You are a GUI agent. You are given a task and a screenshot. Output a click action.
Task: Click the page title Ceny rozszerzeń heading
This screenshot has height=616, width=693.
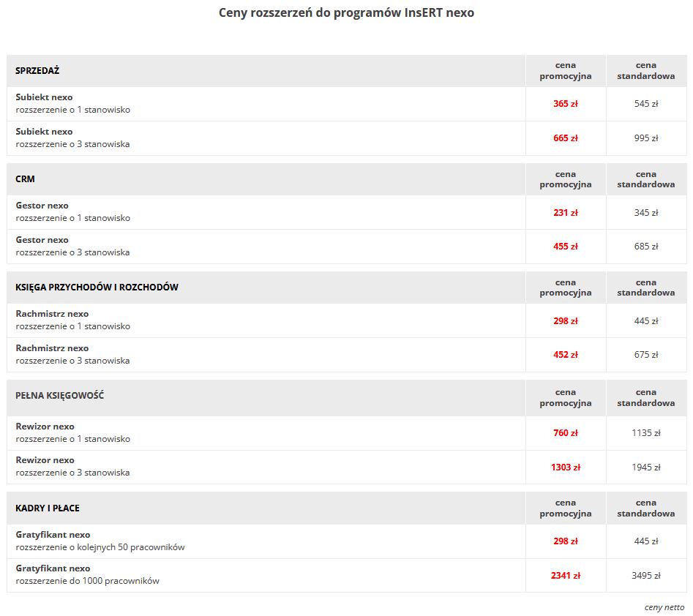coord(346,13)
